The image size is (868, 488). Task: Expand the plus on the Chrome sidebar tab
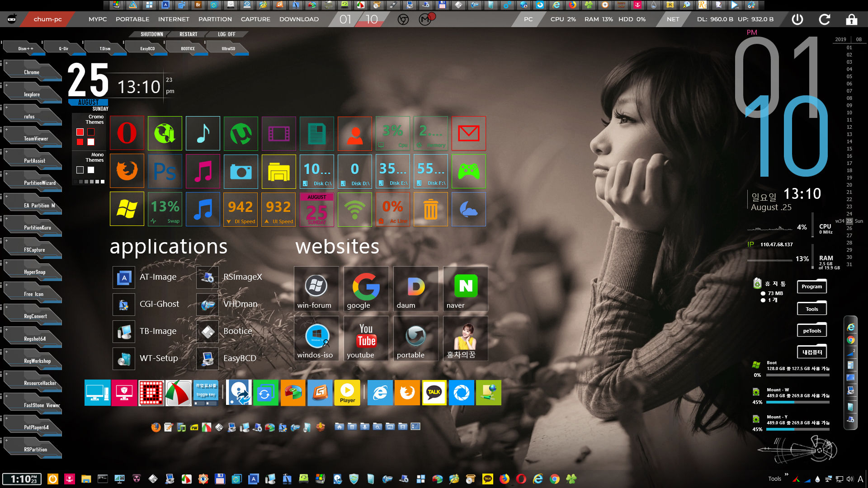6,63
